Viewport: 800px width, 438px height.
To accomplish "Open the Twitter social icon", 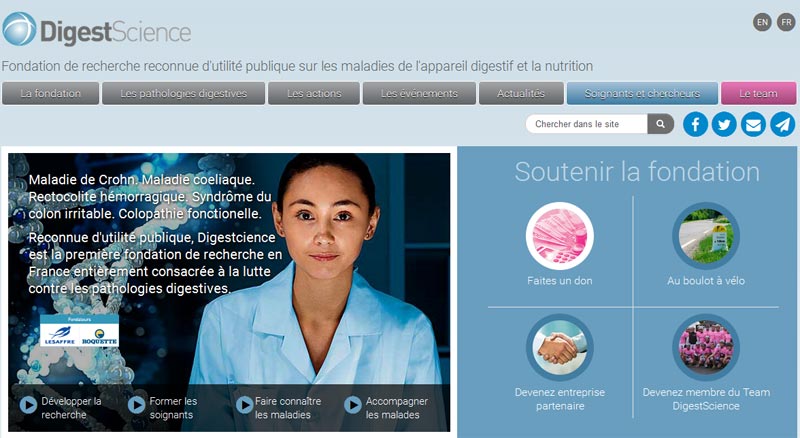I will pos(724,124).
